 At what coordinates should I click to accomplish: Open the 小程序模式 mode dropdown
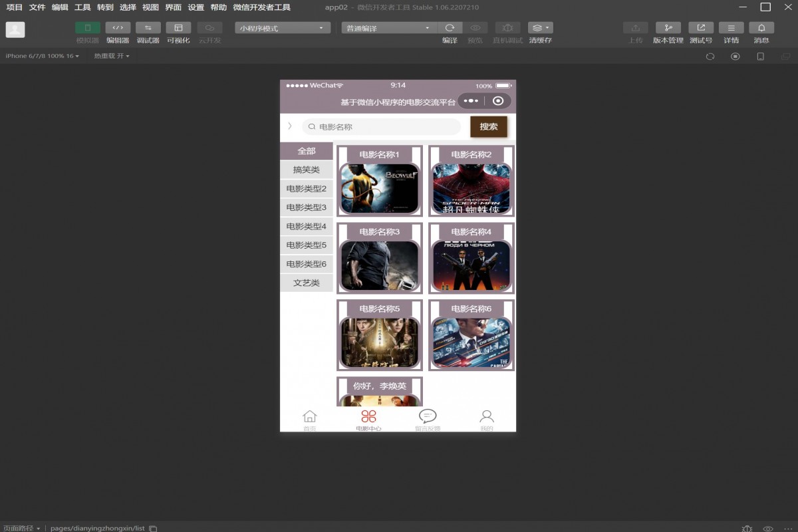pos(283,28)
